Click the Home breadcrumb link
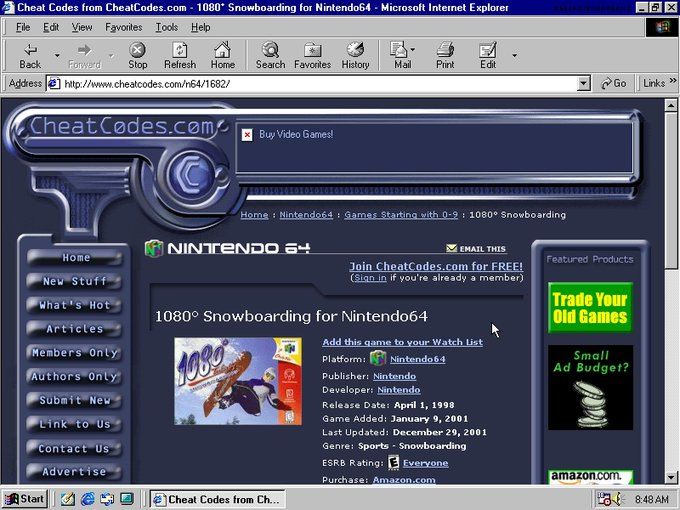The width and height of the screenshot is (680, 510). click(255, 215)
